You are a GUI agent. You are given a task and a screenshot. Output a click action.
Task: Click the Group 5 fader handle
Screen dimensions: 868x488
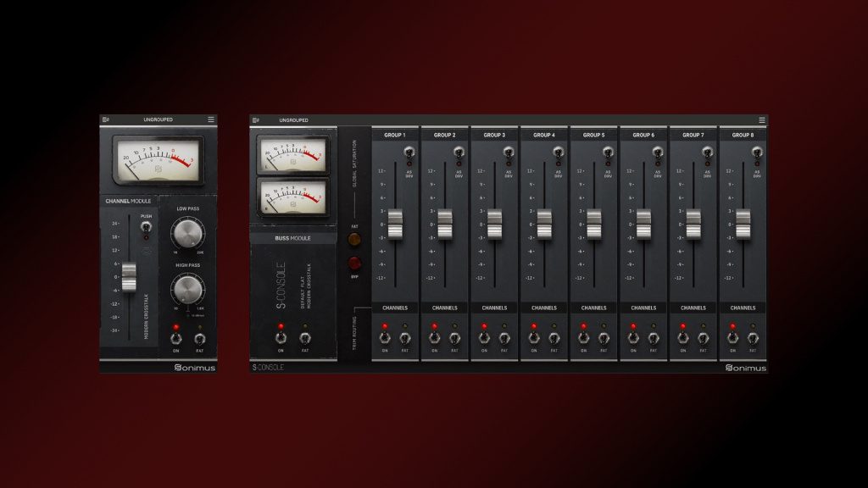click(594, 224)
